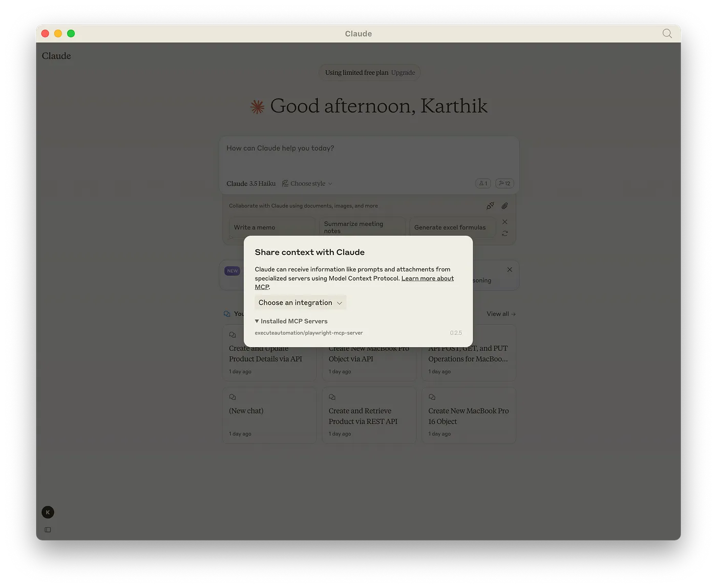This screenshot has height=588, width=717.
Task: Select the Generate excel formulas suggestion
Action: point(453,227)
